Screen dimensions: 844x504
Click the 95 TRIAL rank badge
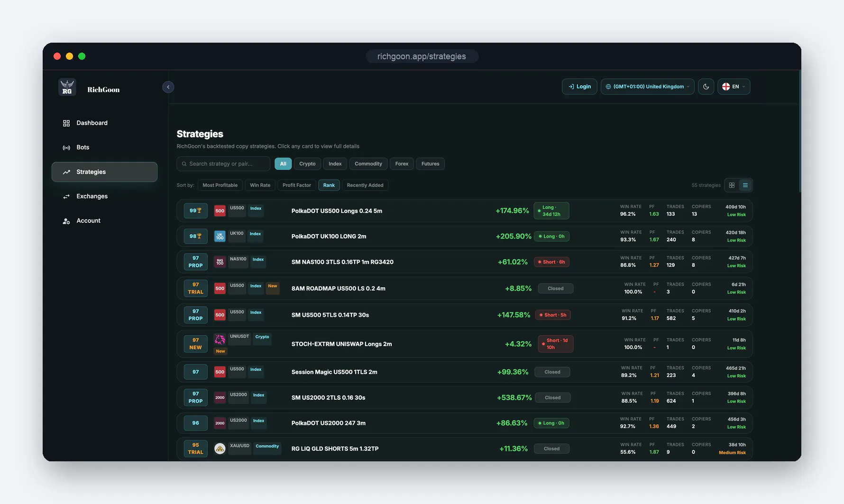point(195,449)
